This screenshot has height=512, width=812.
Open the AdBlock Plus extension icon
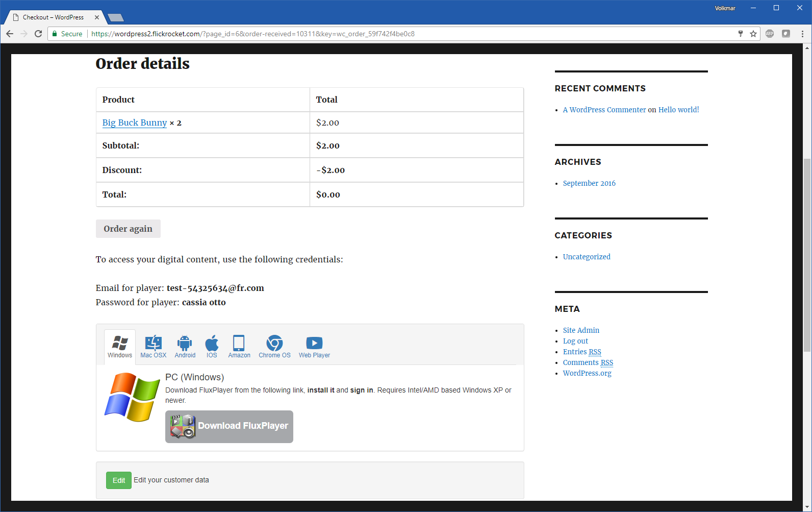[770, 34]
